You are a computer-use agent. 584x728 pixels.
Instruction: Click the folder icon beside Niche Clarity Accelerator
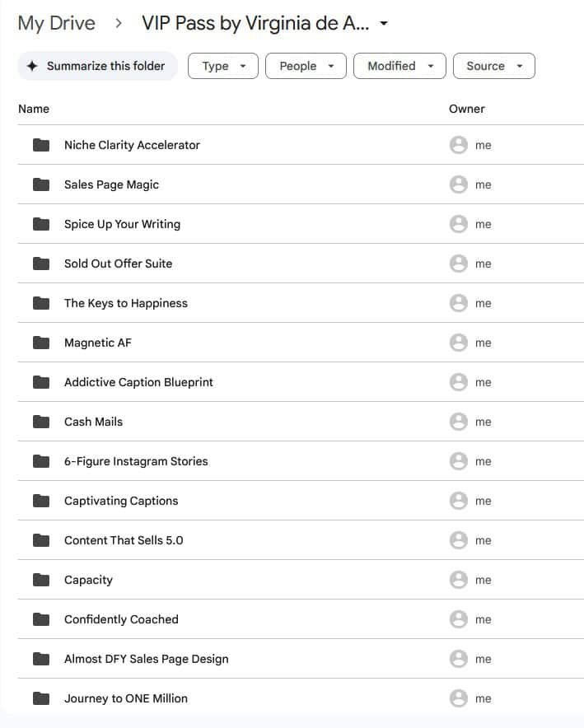(x=41, y=145)
